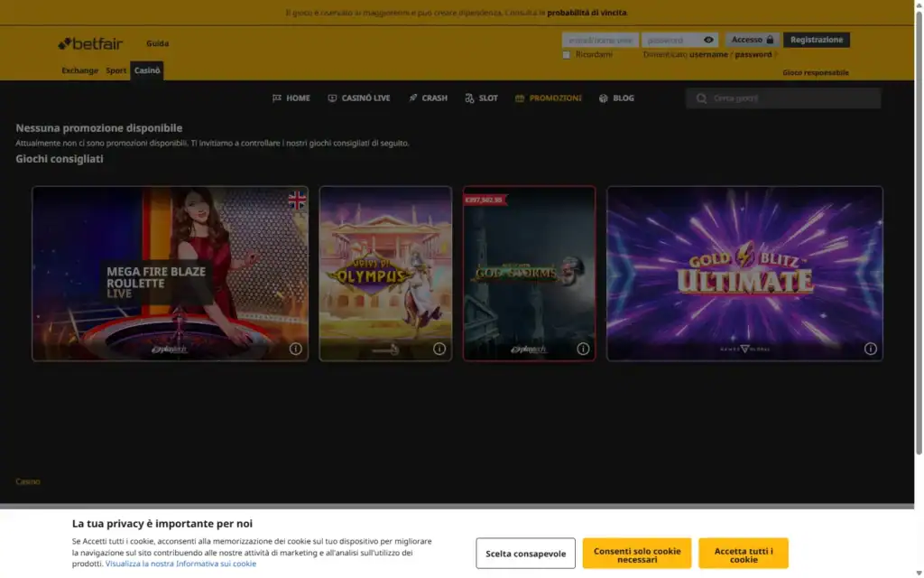Open CRASH games section
Viewport: 924px width, 578px height.
click(428, 98)
